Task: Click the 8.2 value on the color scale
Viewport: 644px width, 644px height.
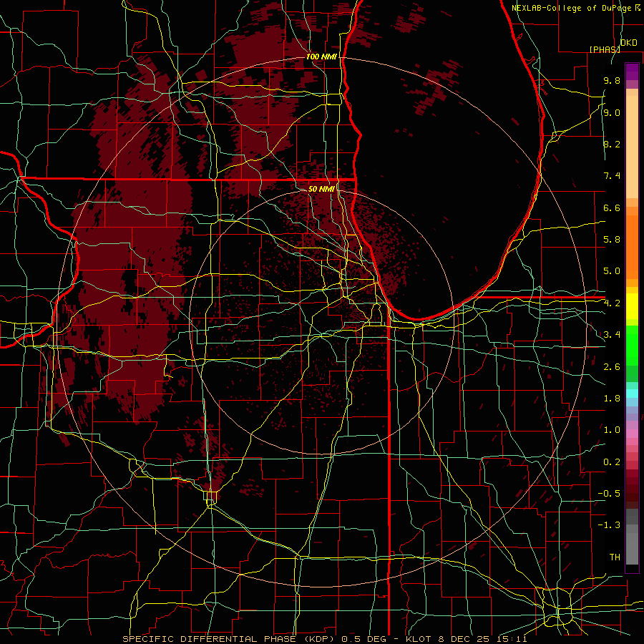Action: tap(612, 144)
